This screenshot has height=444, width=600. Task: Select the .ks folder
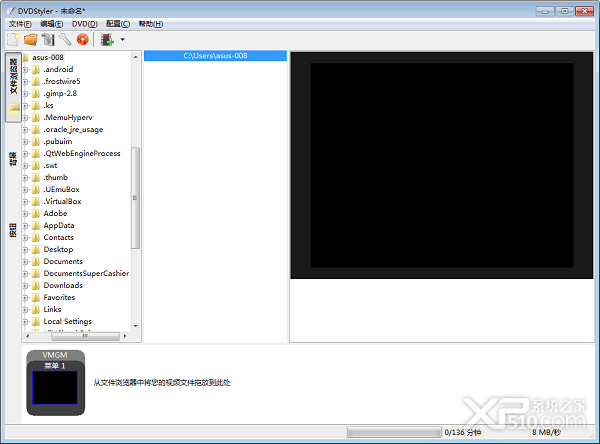(48, 106)
